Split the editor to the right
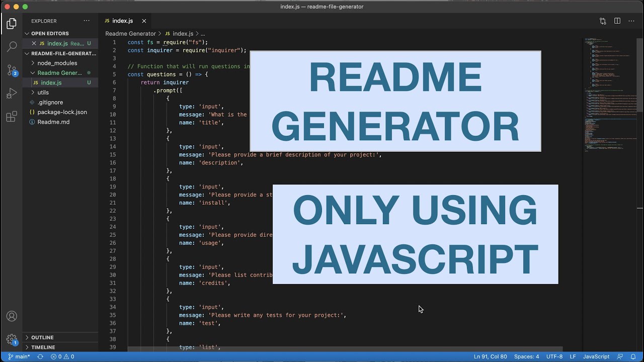 click(x=617, y=21)
